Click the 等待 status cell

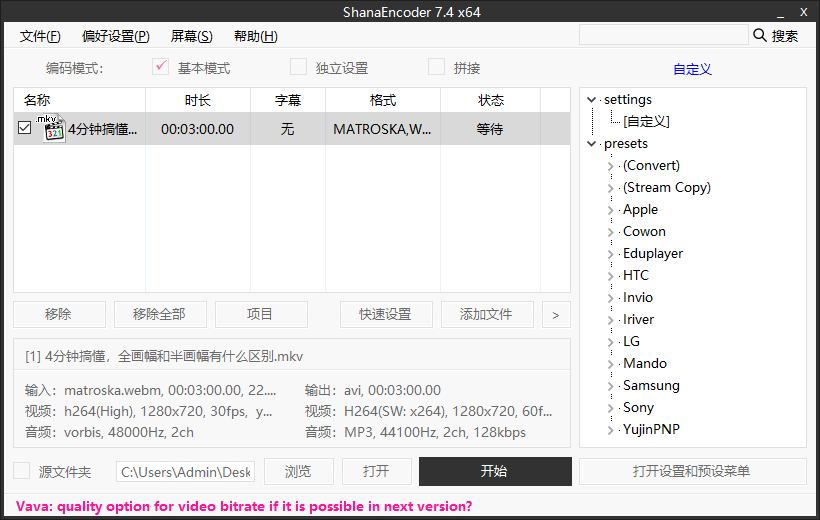pos(490,129)
